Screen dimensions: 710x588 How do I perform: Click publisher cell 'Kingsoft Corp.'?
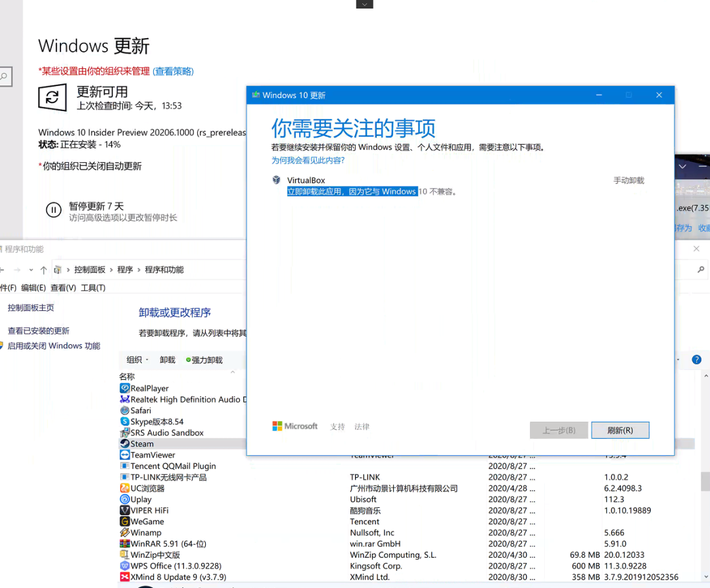tap(376, 566)
